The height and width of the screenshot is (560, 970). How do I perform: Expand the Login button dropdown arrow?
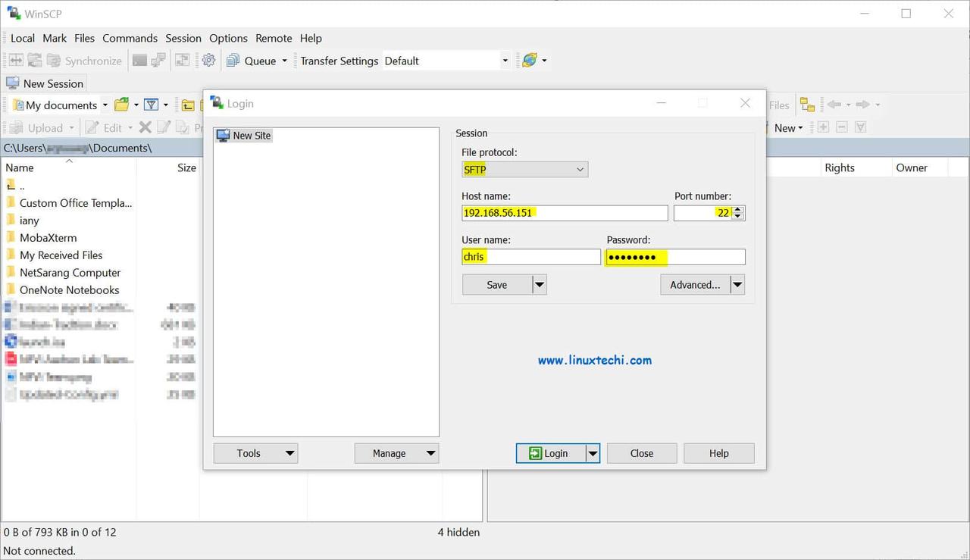click(593, 453)
